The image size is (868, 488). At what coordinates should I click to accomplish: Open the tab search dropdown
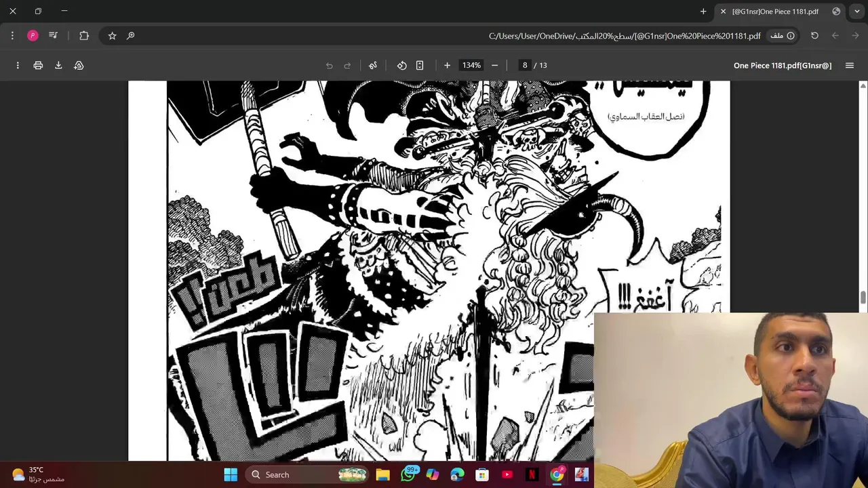point(857,12)
